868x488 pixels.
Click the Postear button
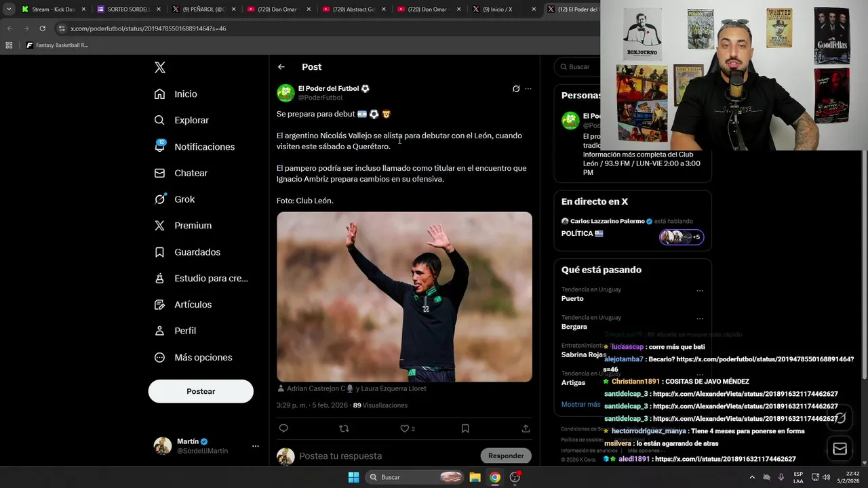click(x=201, y=391)
